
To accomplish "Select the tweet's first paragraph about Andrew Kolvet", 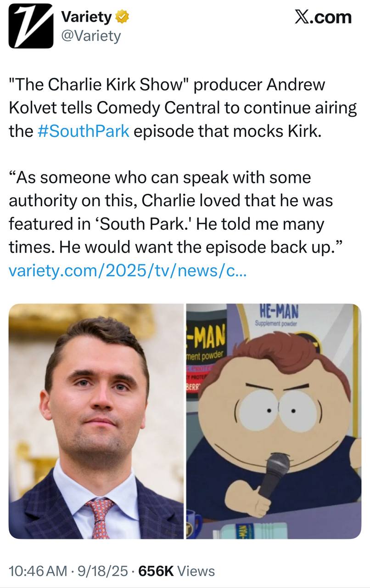I will tap(183, 108).
